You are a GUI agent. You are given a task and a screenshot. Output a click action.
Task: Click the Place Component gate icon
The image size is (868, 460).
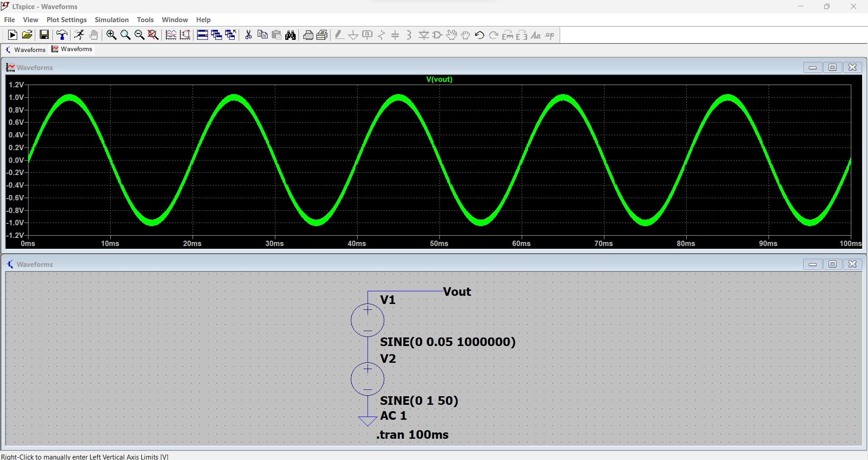point(438,35)
